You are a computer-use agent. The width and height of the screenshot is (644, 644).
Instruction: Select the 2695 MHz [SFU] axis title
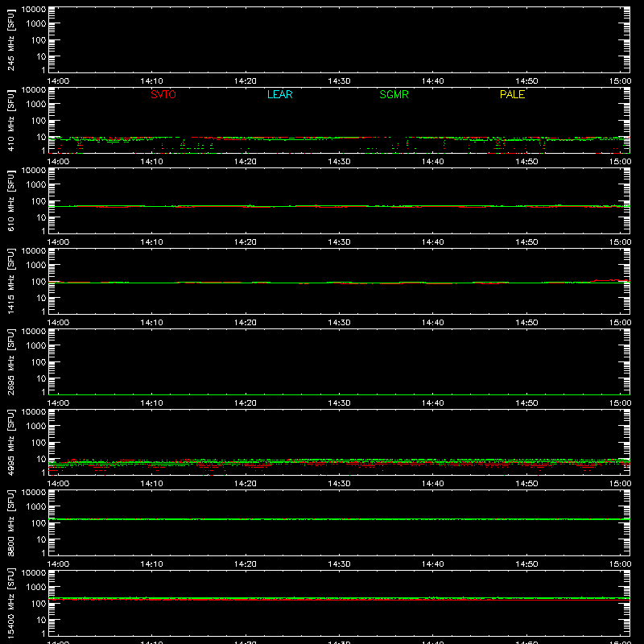point(10,361)
